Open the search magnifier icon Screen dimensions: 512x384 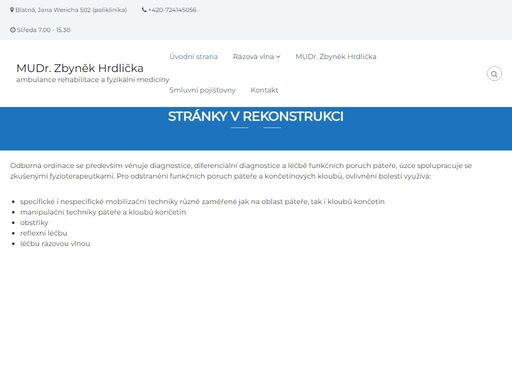[x=494, y=74]
